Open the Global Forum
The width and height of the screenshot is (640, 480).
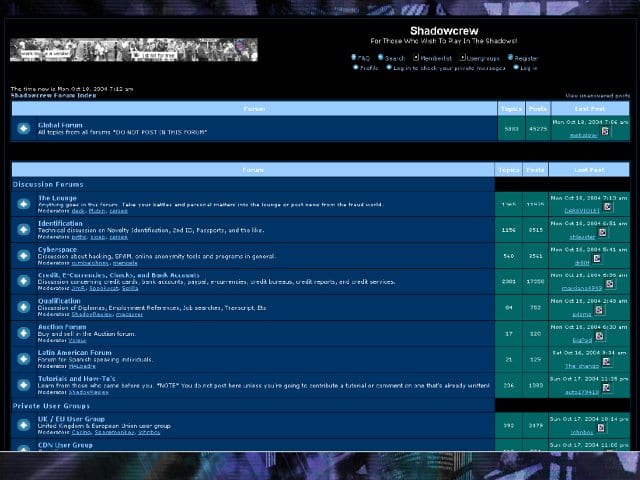point(60,125)
